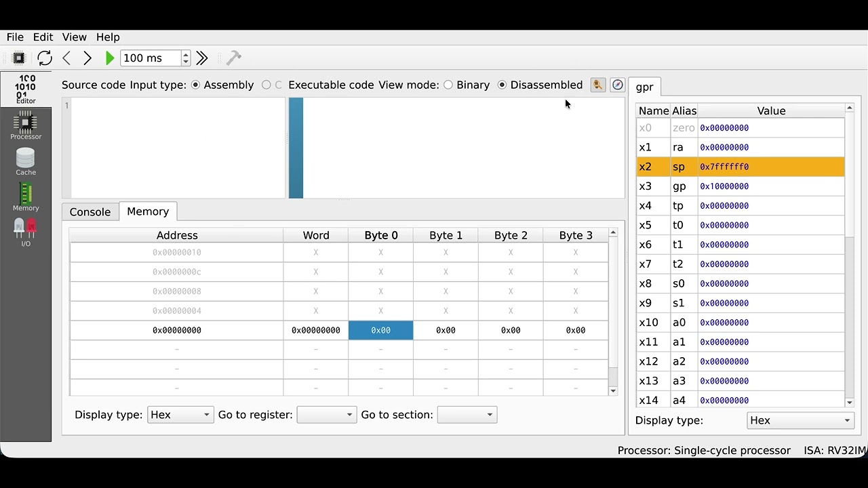The image size is (868, 488).
Task: Open the I/O view in sidebar
Action: tap(26, 233)
